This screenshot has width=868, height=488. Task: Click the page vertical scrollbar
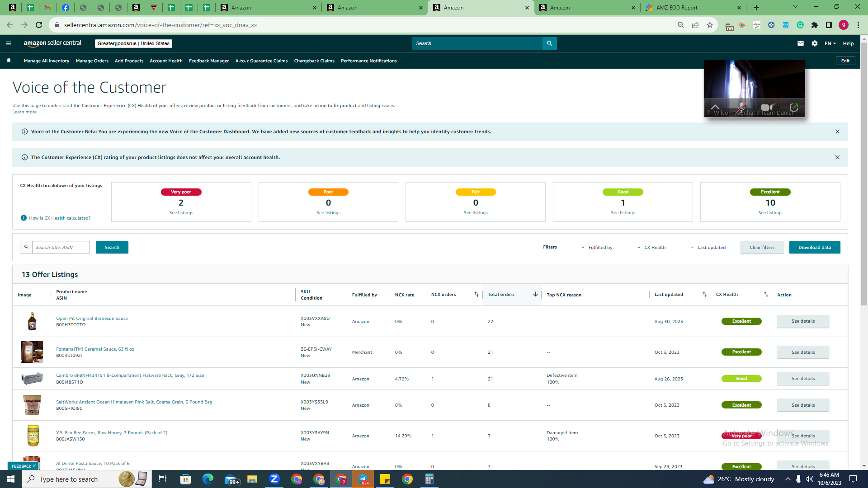pyautogui.click(x=864, y=174)
